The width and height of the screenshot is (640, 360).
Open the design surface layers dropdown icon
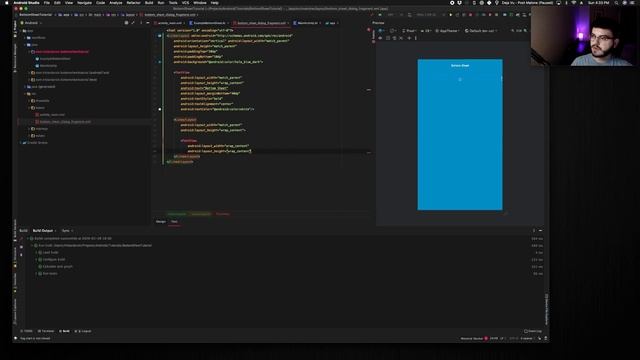382,31
